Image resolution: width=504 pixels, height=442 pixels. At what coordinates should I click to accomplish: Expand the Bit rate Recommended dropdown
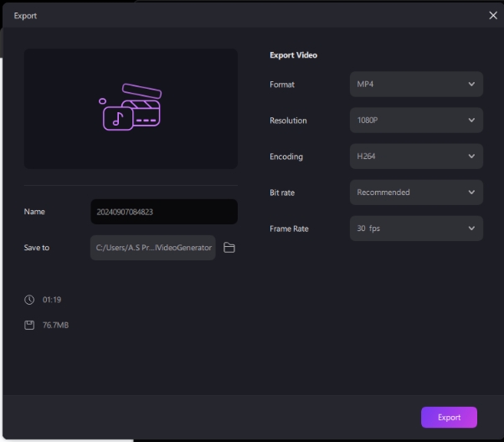[415, 193]
